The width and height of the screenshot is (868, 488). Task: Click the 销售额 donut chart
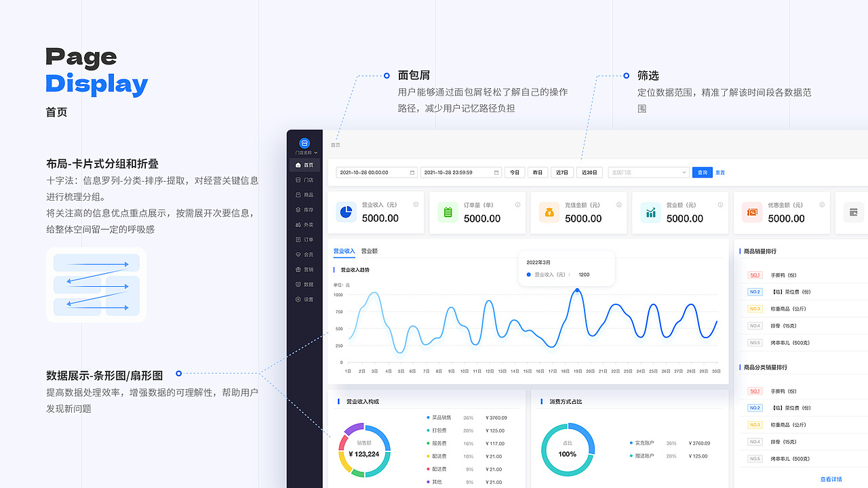[364, 449]
